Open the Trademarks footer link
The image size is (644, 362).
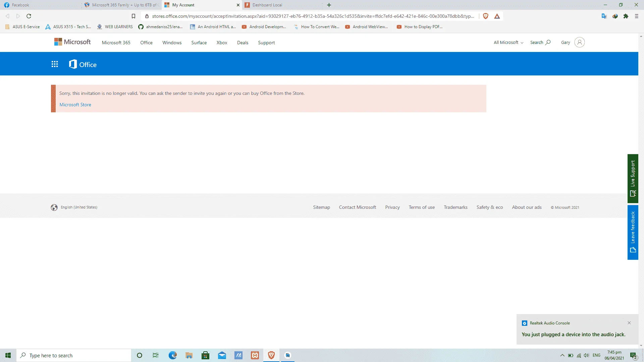[455, 207]
